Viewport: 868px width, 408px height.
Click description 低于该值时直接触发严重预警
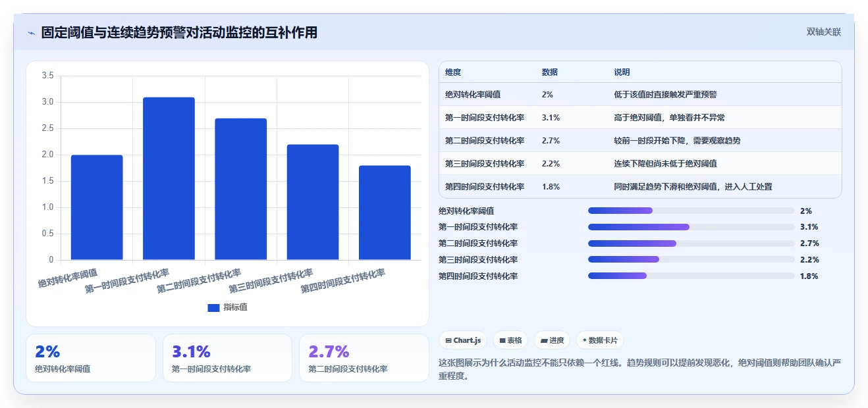(665, 95)
